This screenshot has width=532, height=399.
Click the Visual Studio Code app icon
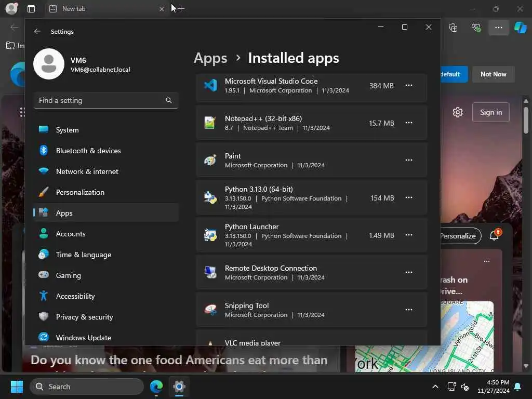(210, 85)
